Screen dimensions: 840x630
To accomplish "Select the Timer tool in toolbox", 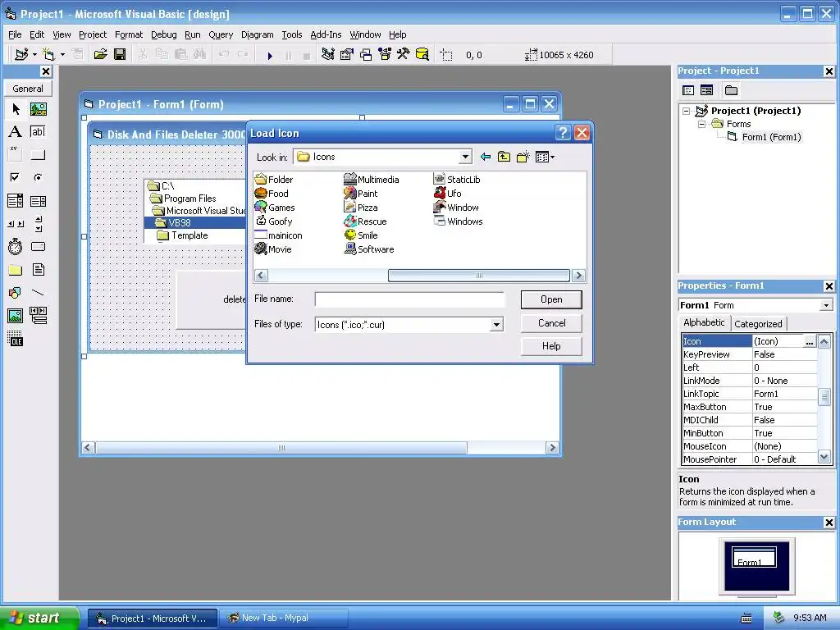I will (x=16, y=247).
